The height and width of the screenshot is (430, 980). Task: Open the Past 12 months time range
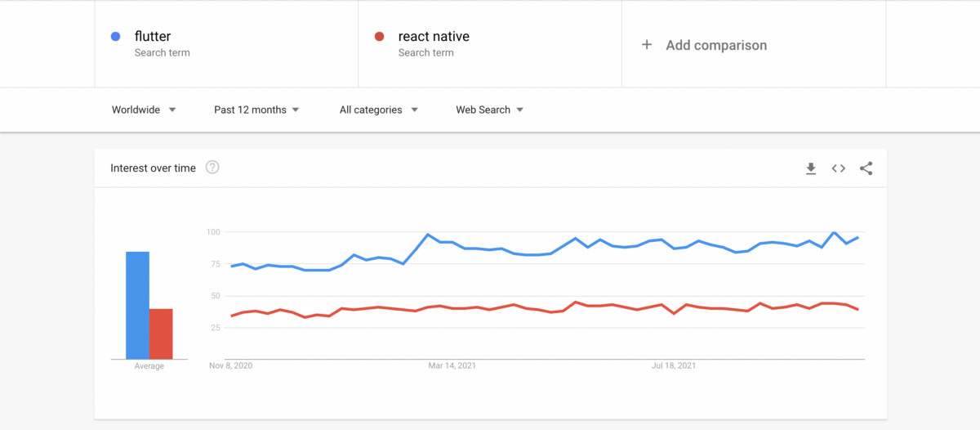(256, 110)
